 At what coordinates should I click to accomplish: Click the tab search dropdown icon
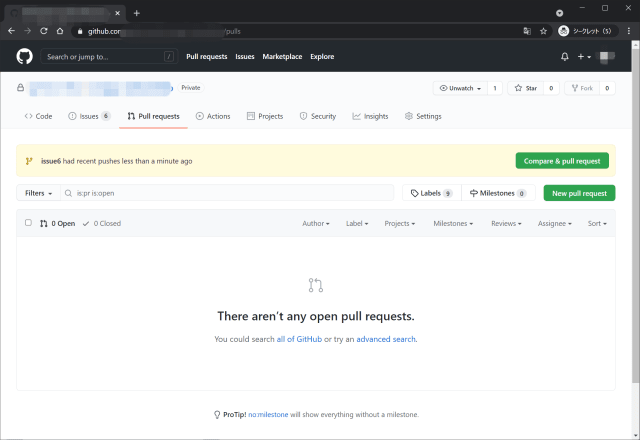[560, 13]
